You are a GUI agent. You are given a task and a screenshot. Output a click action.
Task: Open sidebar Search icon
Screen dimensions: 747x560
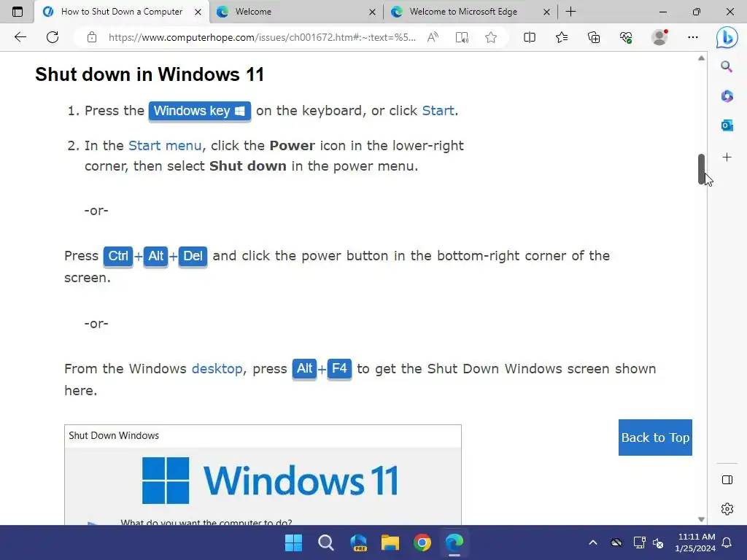click(x=727, y=66)
